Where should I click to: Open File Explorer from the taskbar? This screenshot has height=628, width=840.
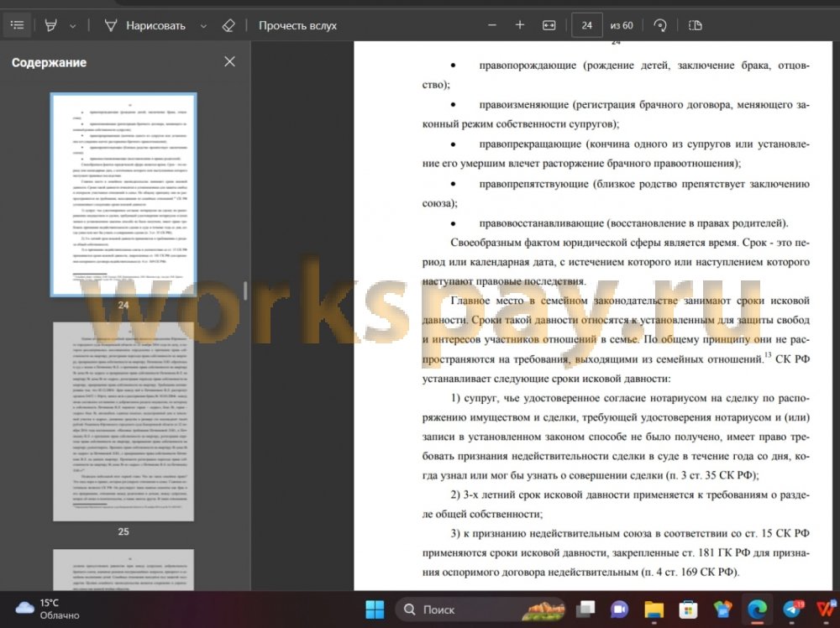point(654,610)
